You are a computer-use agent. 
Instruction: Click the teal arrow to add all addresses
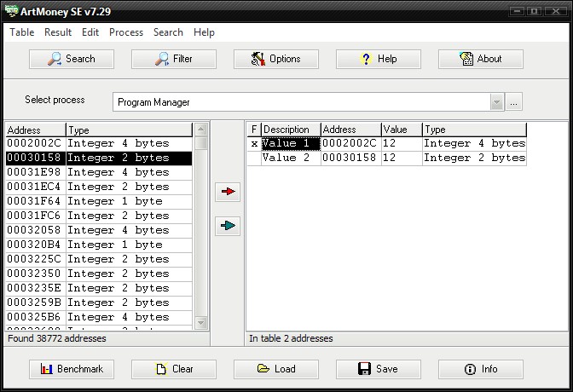coord(228,226)
